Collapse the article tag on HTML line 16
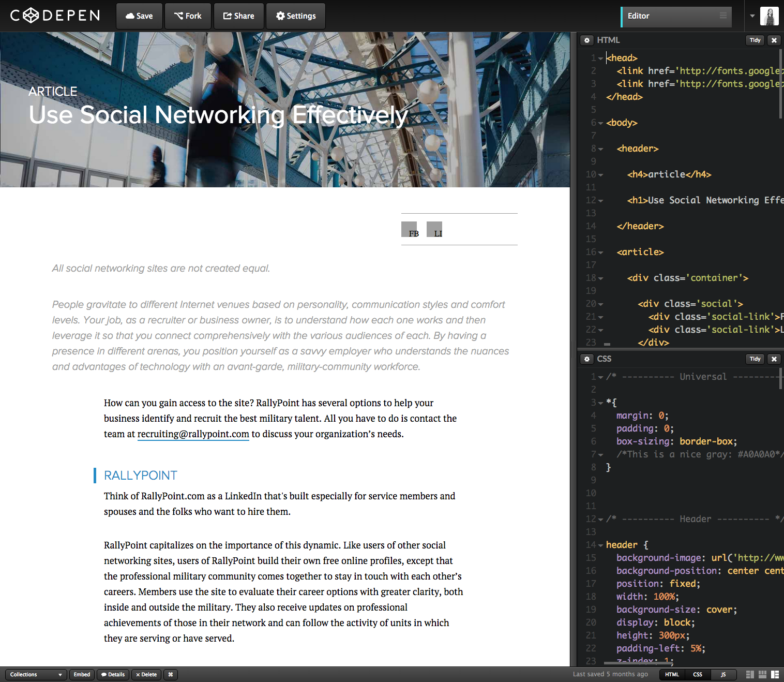The image size is (784, 682). point(600,253)
